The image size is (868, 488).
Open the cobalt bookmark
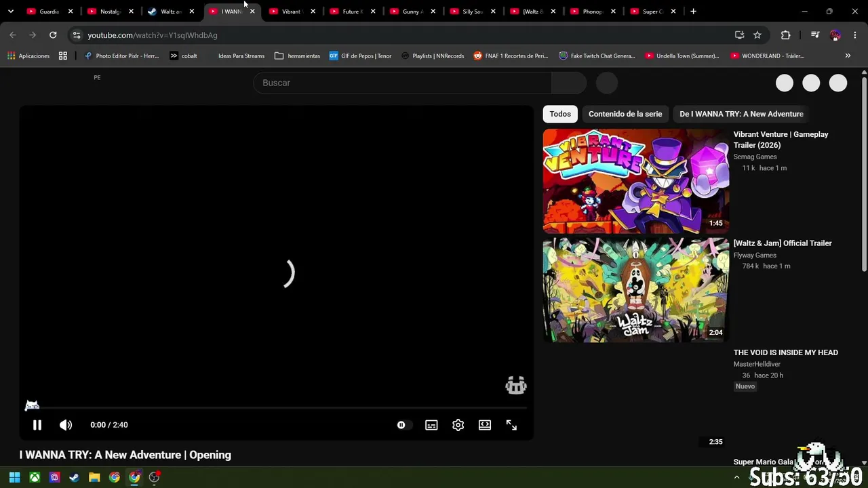pyautogui.click(x=183, y=56)
